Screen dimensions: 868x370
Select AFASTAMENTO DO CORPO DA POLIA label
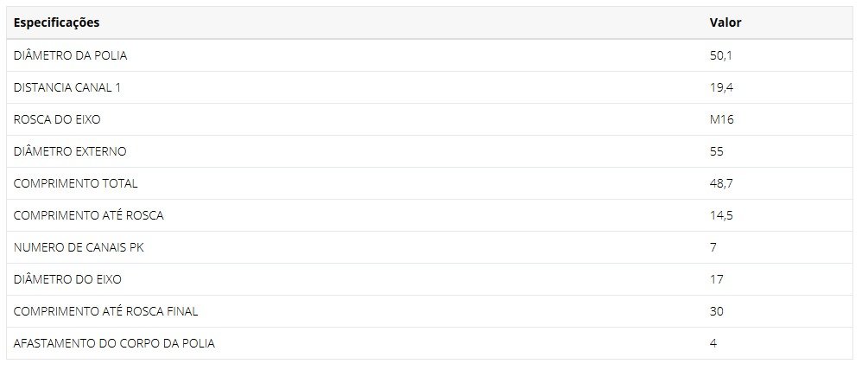coord(114,343)
